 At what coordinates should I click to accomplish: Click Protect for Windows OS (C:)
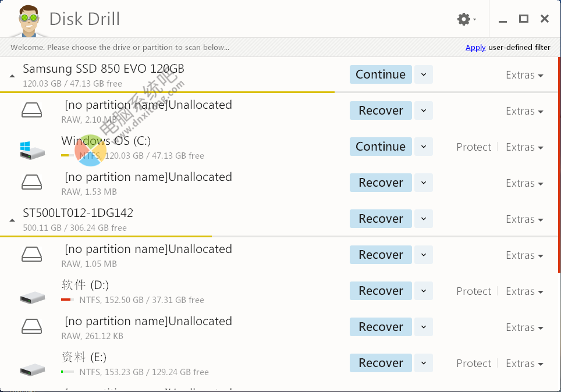click(474, 147)
